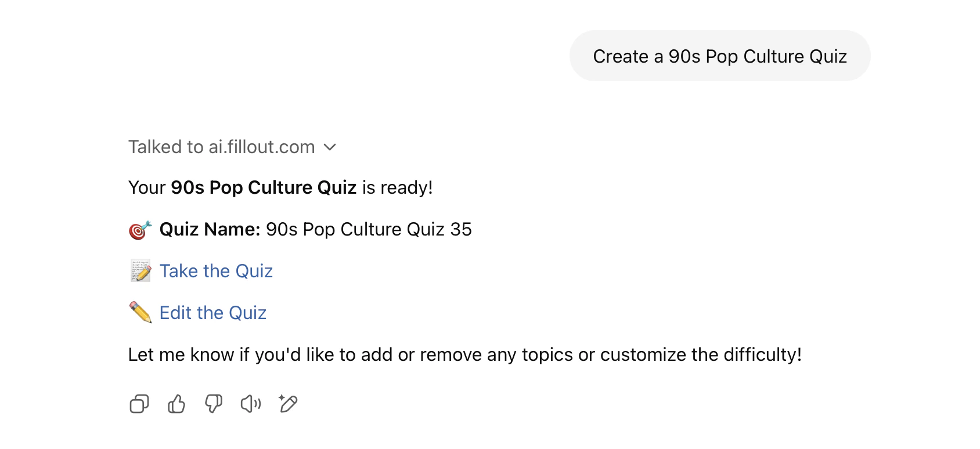Give the response a thumbs up

point(176,404)
